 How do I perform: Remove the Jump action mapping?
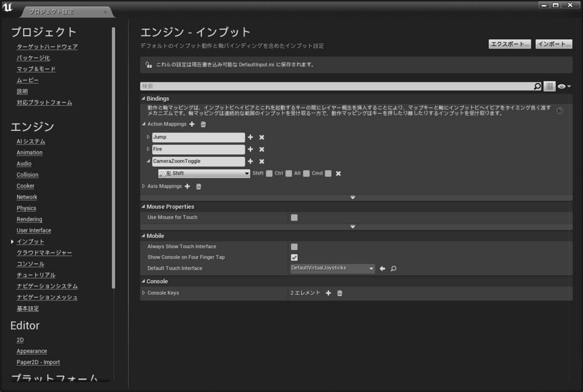262,137
